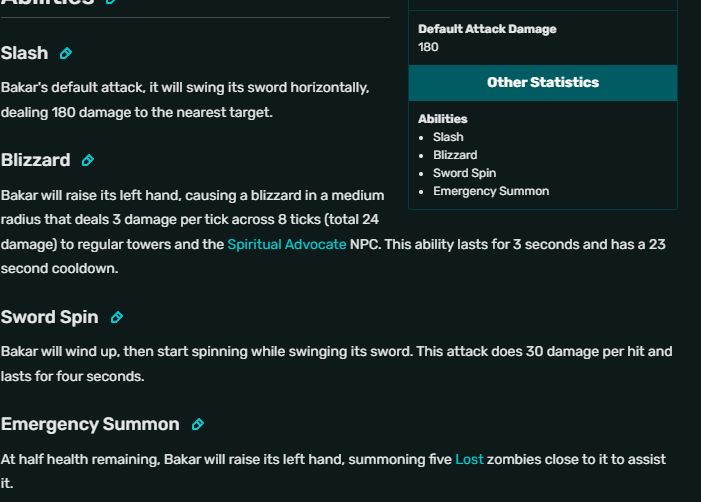Viewport: 701px width, 502px height.
Task: Follow the Lost zombies link
Action: coord(469,459)
